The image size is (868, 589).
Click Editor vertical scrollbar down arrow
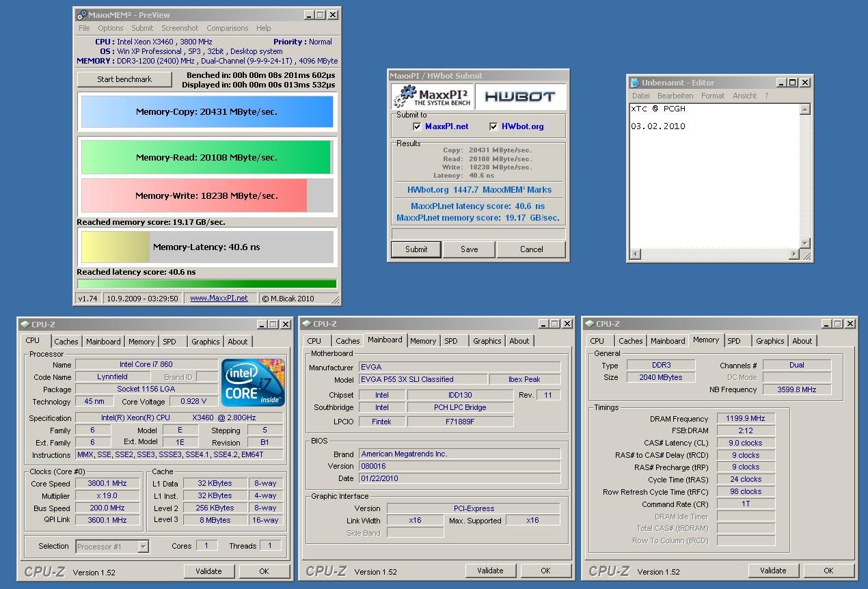804,243
